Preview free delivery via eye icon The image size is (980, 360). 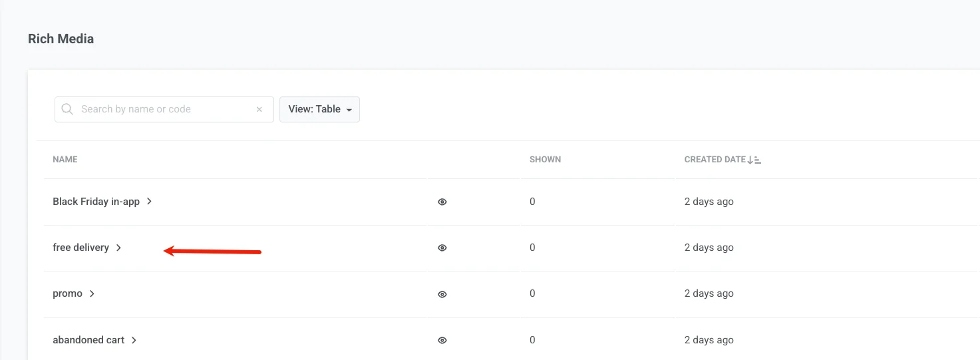[x=442, y=248]
